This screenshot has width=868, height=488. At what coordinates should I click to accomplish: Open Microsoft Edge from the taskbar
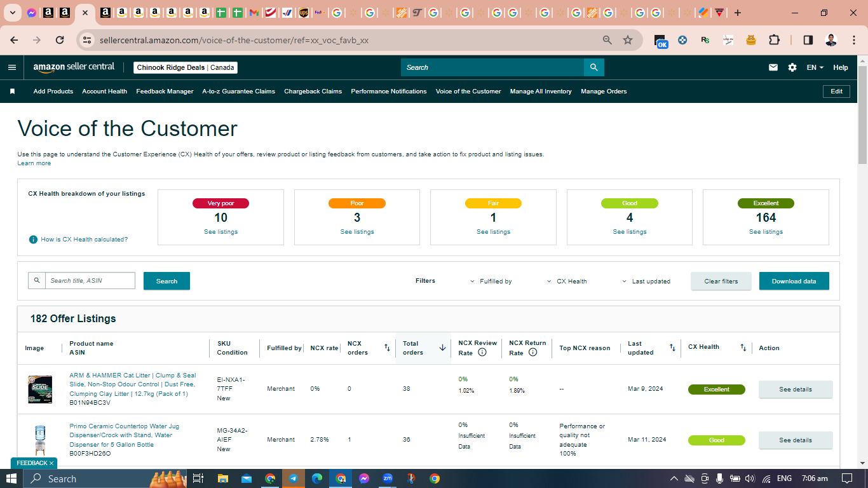coord(317,478)
